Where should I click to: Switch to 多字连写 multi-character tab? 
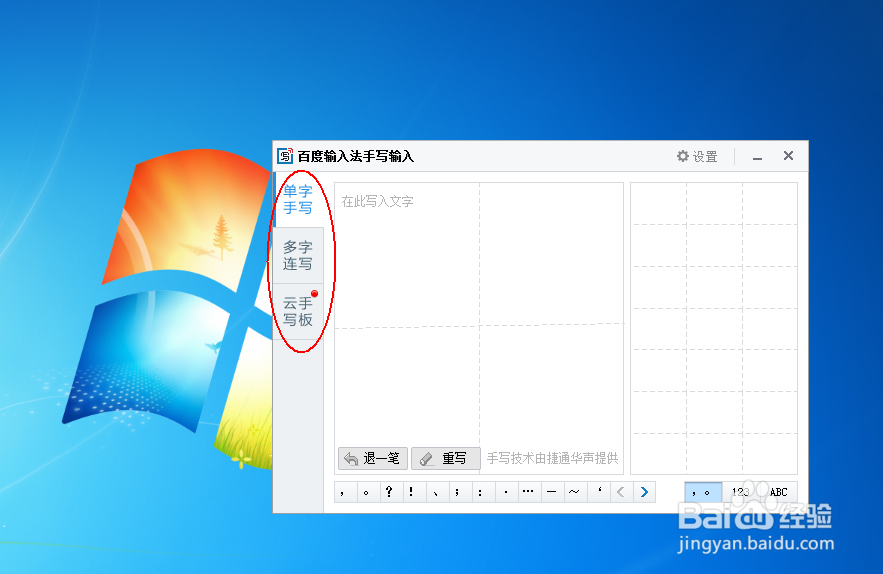tap(298, 255)
